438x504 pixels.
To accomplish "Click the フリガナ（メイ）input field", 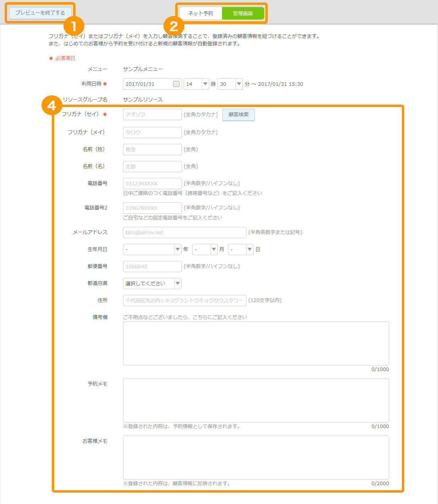I will [153, 133].
